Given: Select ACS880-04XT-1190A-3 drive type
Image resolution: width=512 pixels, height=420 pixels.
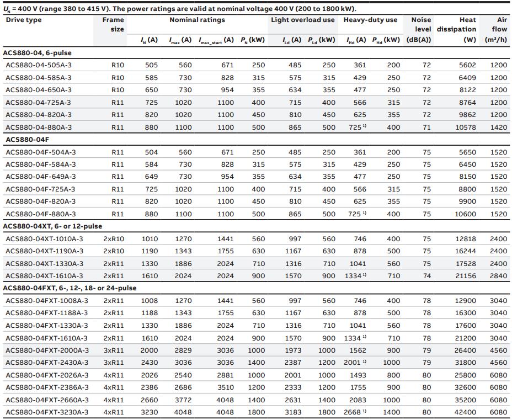Looking at the screenshot, I should click(x=44, y=251).
